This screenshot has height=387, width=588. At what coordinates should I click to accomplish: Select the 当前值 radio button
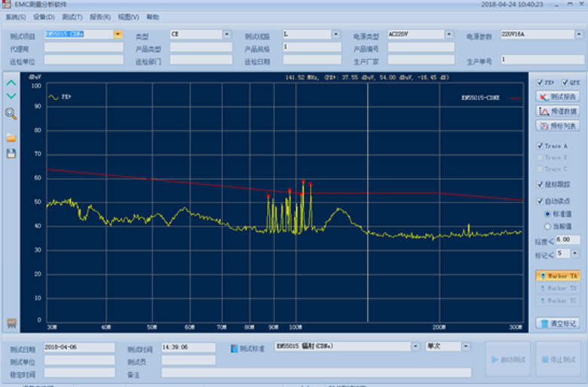click(547, 226)
